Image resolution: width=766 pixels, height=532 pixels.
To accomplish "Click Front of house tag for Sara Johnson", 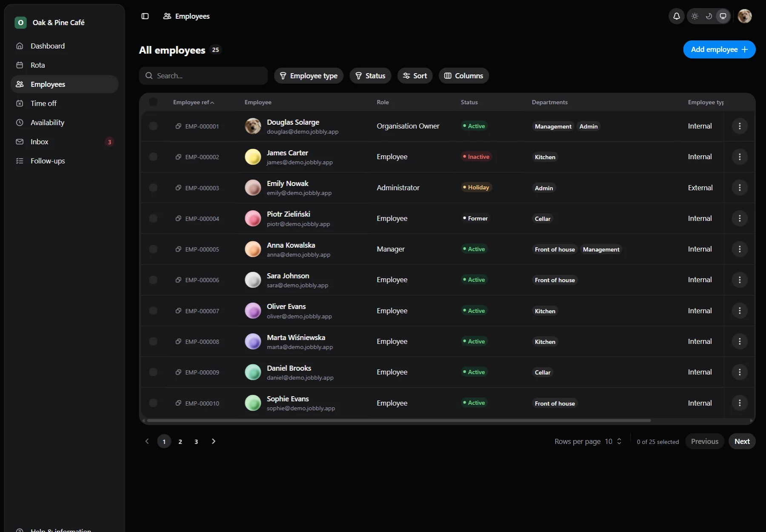I will coord(554,280).
